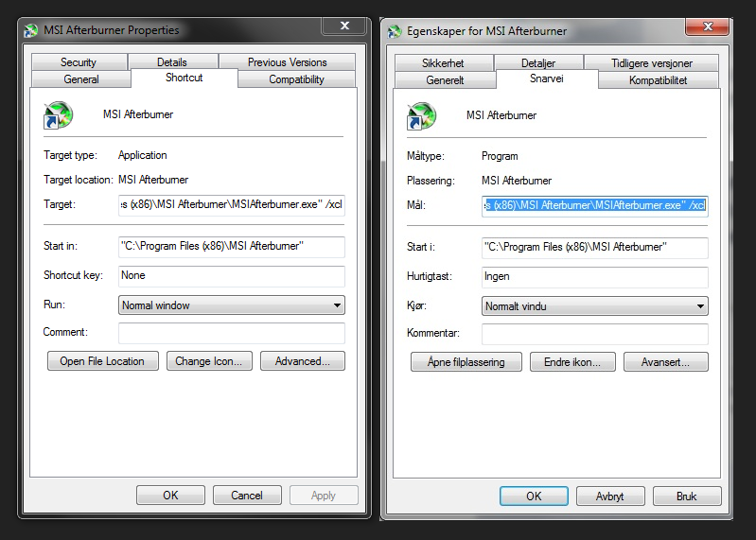Click the empty Kommentar field
Viewport: 756px width, 540px height.
[594, 333]
